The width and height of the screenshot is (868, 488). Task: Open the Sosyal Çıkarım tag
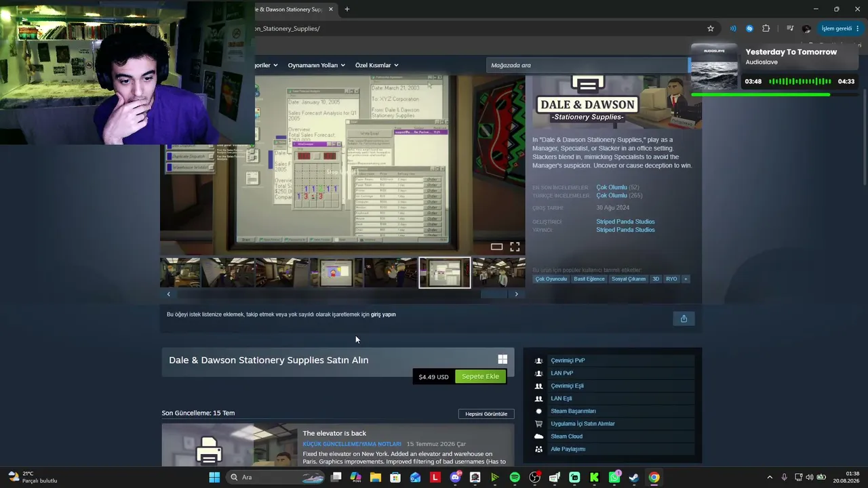629,279
